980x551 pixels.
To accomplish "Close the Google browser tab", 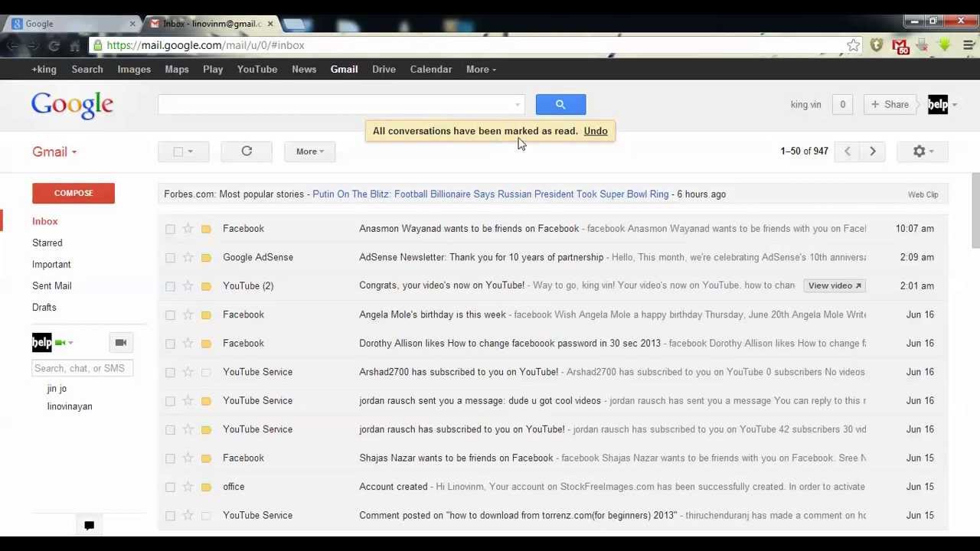I will 132,24.
